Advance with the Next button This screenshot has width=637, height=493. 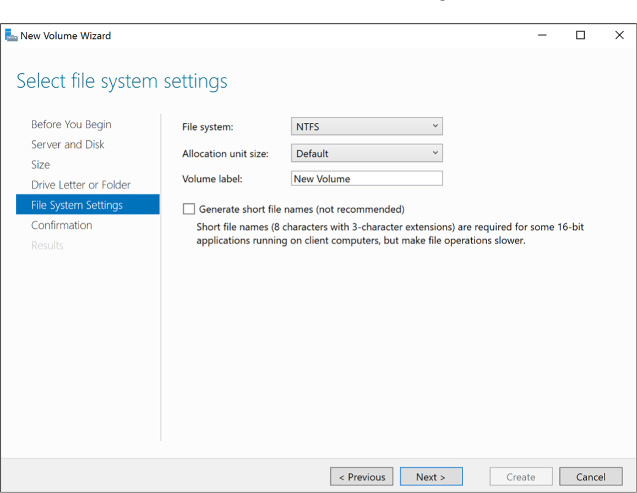pos(431,477)
